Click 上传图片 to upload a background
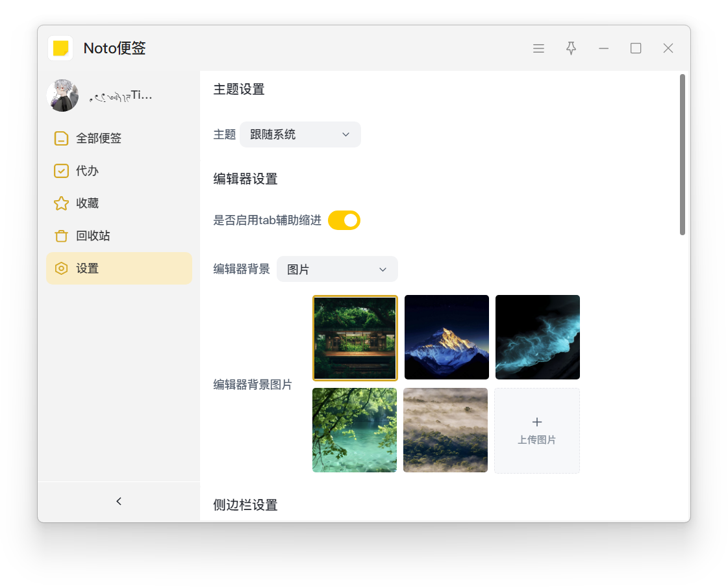This screenshot has width=728, height=588. coord(536,430)
